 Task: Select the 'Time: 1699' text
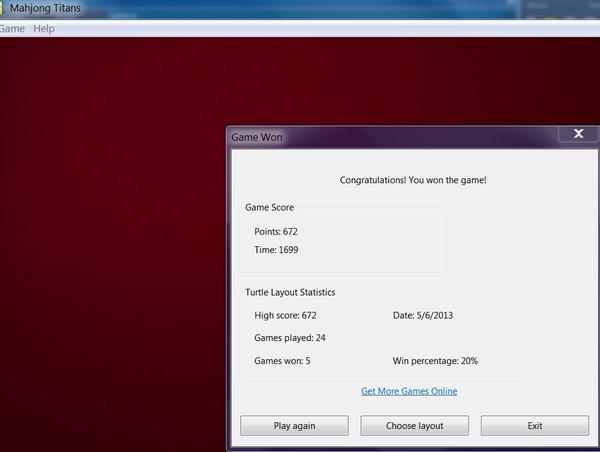[x=276, y=250]
